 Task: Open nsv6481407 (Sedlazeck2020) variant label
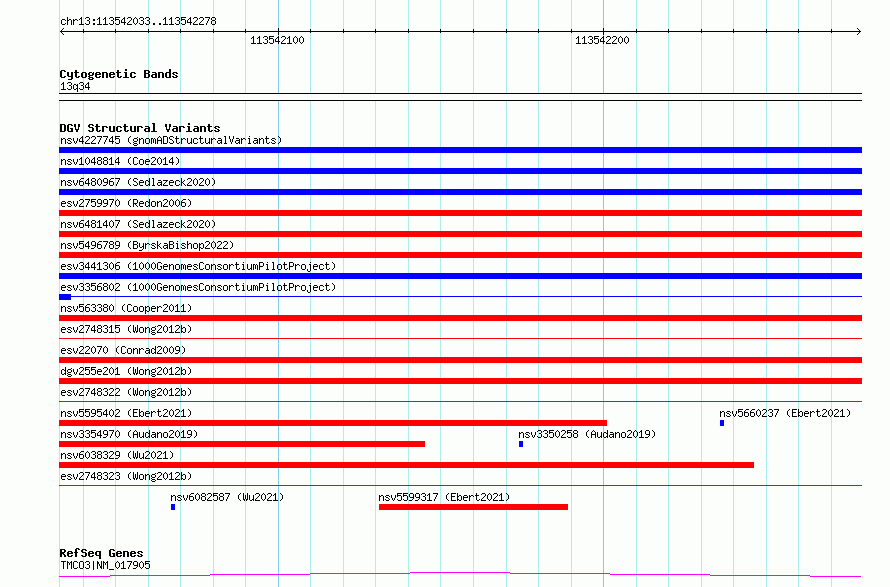138,224
